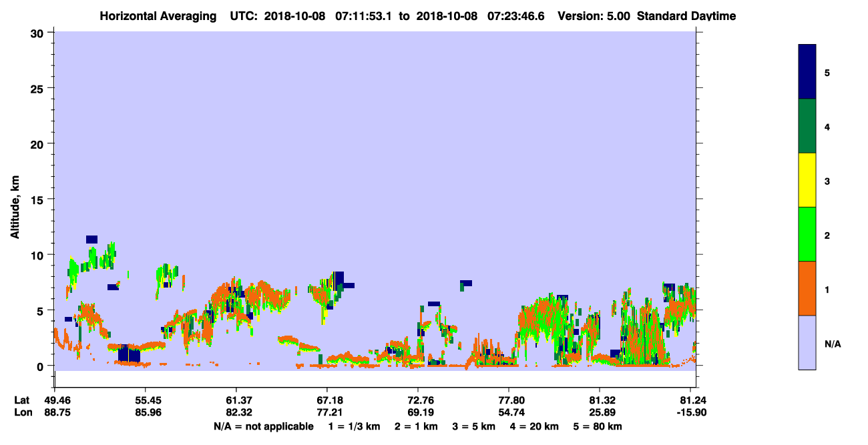The image size is (868, 445).
Task: Click the bright green level 2 color swatch
Action: 807,234
